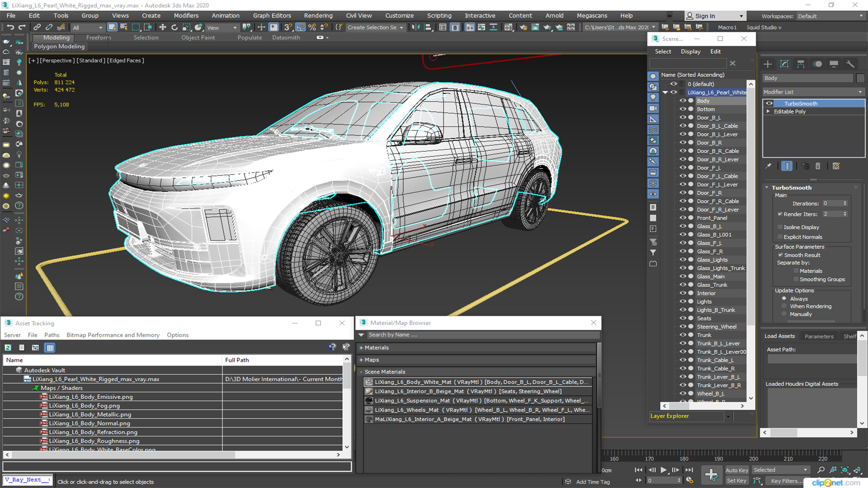Enable the Explicit Normals checkbox
This screenshot has width=868, height=488.
click(x=780, y=237)
